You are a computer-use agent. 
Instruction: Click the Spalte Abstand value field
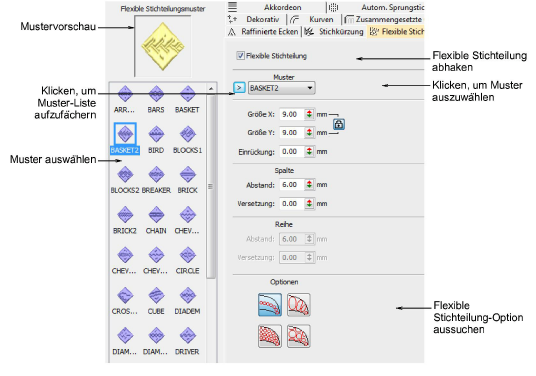tap(292, 185)
